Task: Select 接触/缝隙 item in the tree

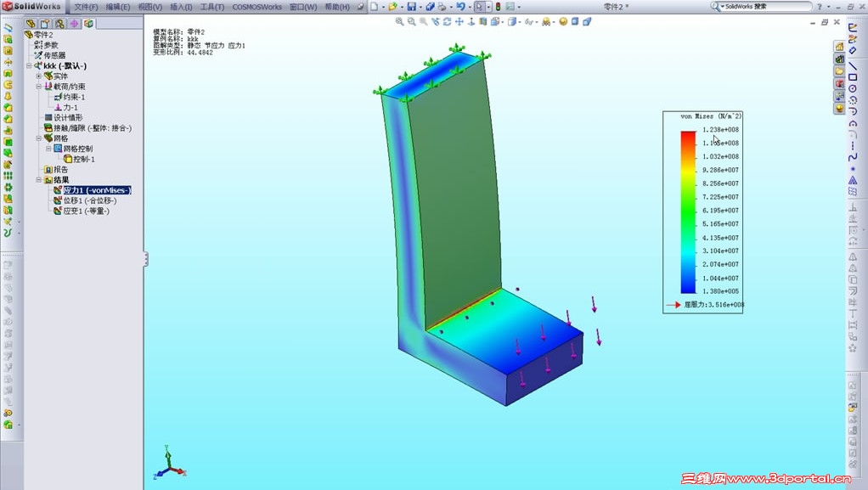Action: click(87, 128)
